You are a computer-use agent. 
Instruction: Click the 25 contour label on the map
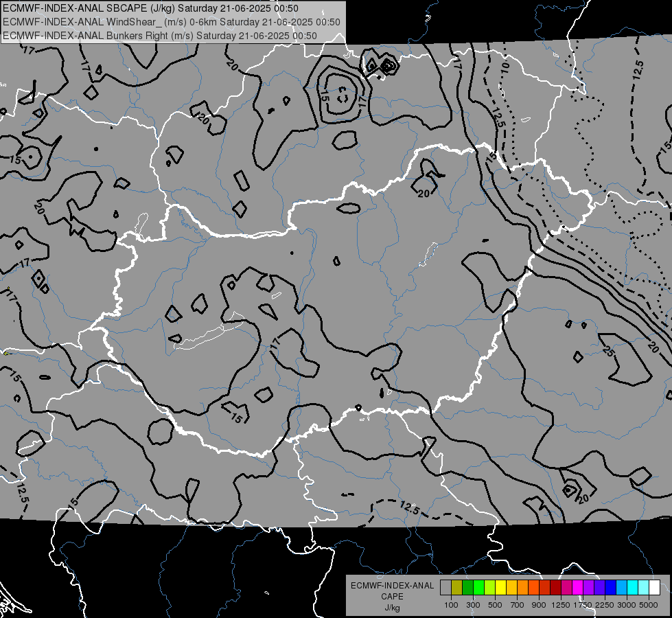tap(609, 352)
